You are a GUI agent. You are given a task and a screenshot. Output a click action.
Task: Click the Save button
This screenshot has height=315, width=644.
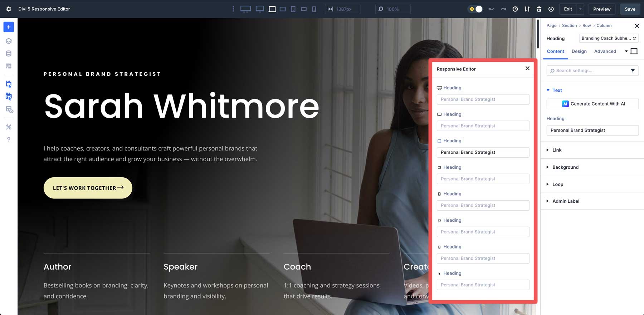point(630,9)
